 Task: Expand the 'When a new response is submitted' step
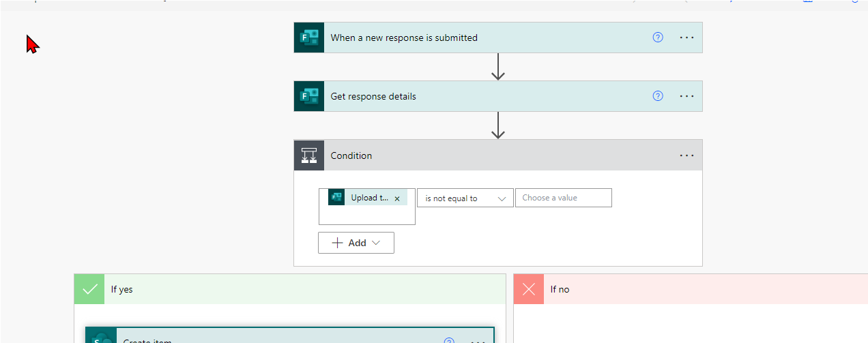pos(498,38)
